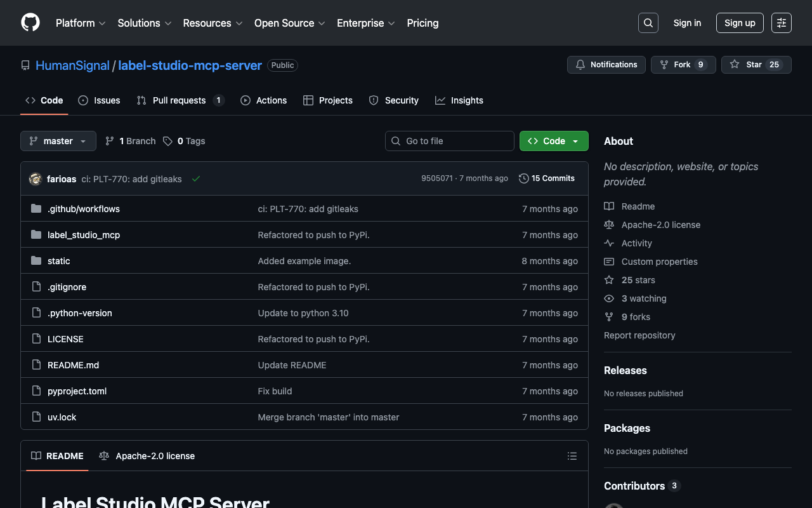Select the Apache-2.0 license tab
Viewport: 812px width, 508px height.
(147, 456)
